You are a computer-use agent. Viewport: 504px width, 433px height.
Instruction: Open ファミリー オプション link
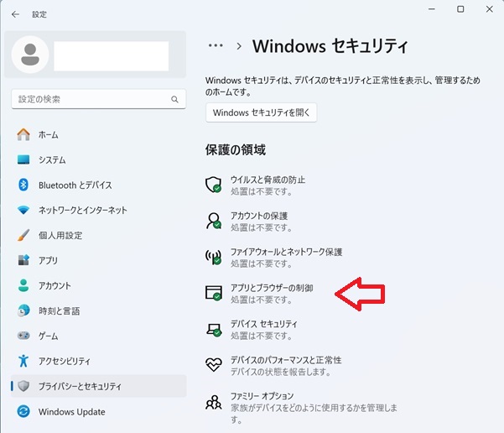click(262, 396)
